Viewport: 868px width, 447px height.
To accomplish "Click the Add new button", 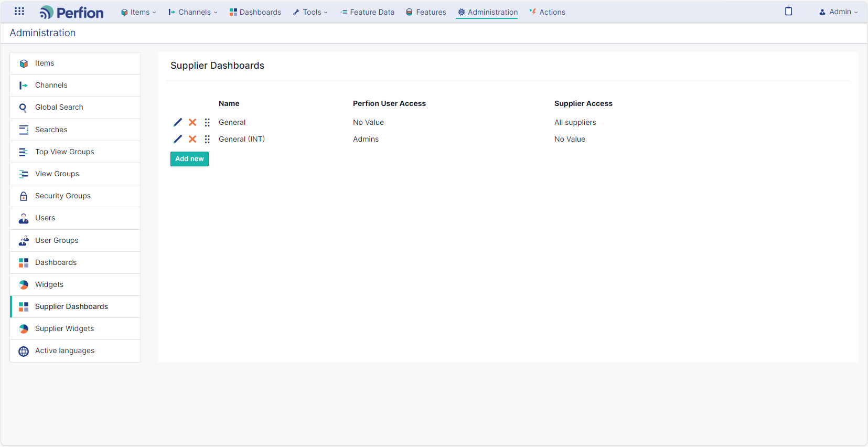I will [189, 159].
